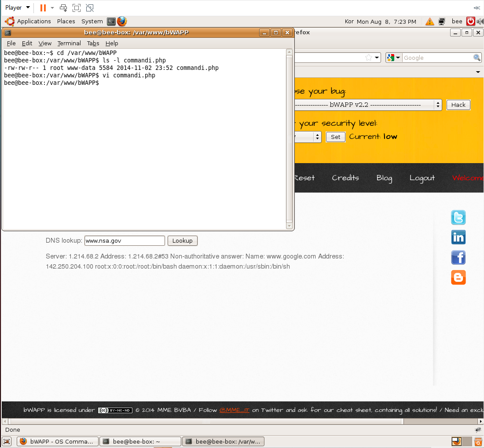Open terminal Help menu
Viewport: 484px width, 448px height.
click(x=112, y=43)
